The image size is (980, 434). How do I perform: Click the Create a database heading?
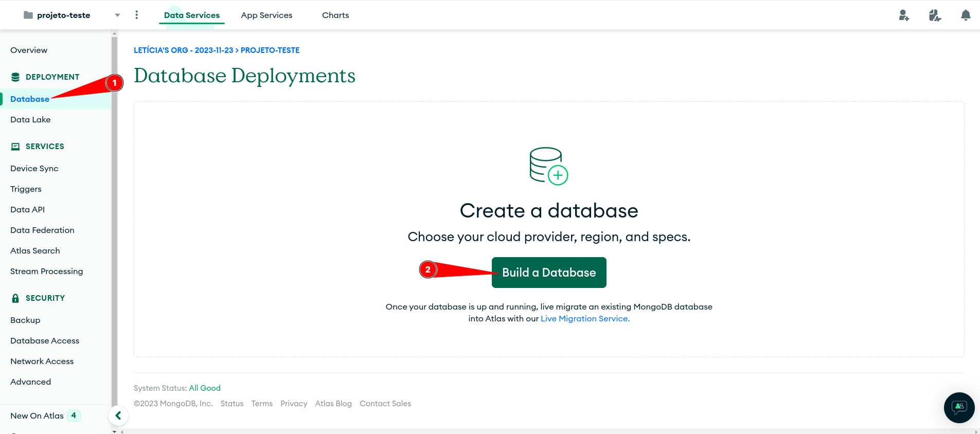pos(549,210)
